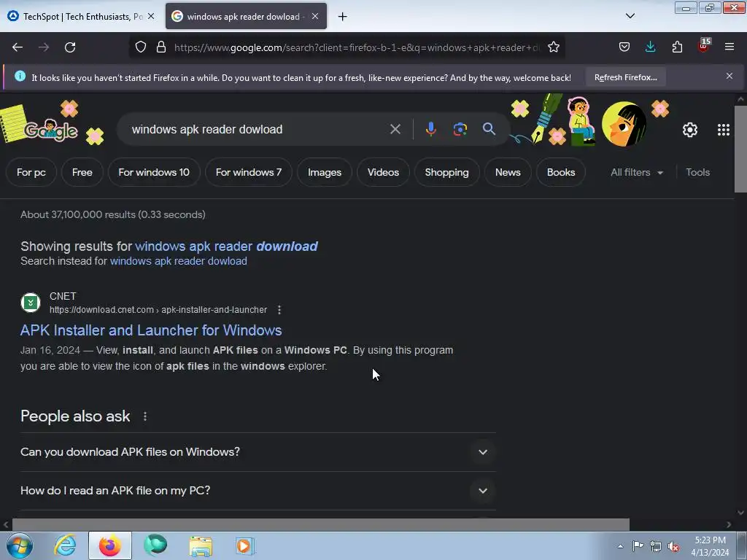Close the windows apk reader tab
The height and width of the screenshot is (560, 747).
pos(315,16)
